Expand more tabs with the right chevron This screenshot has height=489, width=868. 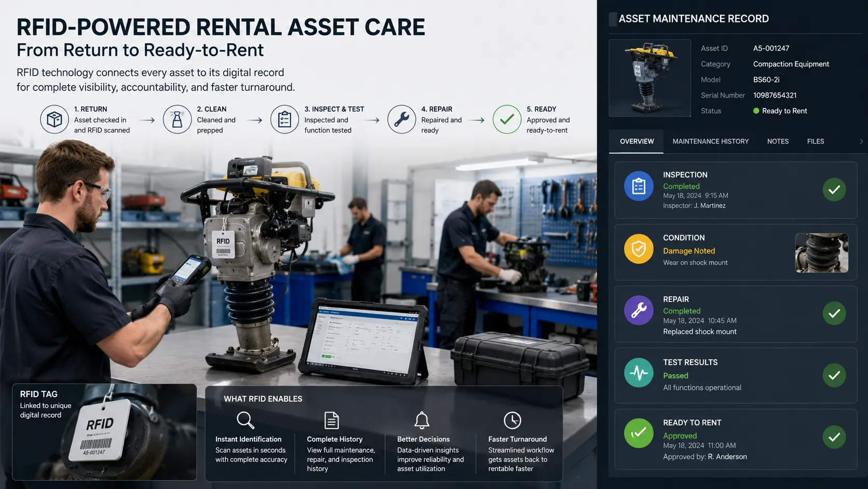tap(861, 141)
